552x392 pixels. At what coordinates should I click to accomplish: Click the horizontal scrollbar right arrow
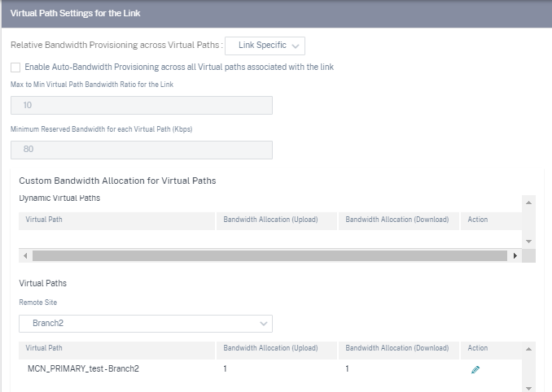pos(515,255)
